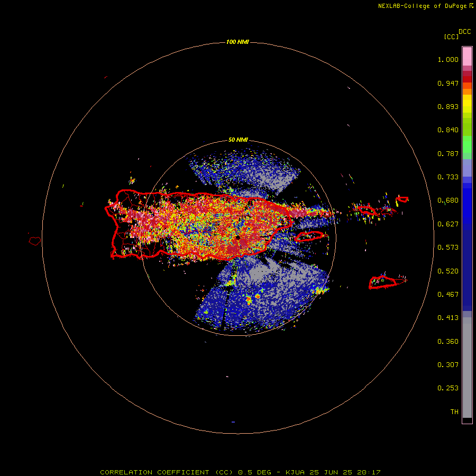This screenshot has width=476, height=476.
Task: Click the 0.307 color scale value
Action: (448, 365)
